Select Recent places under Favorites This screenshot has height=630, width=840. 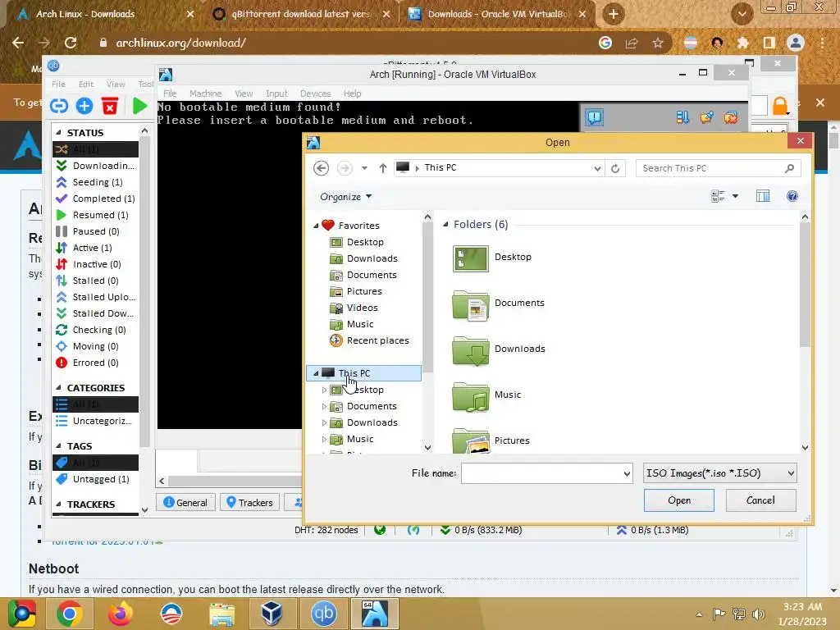click(x=370, y=340)
